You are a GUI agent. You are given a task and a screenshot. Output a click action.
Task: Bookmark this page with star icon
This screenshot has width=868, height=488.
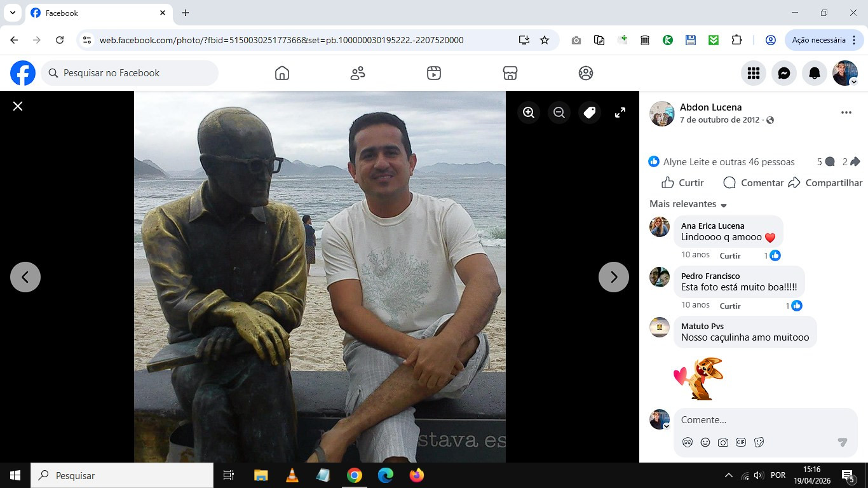click(x=545, y=40)
